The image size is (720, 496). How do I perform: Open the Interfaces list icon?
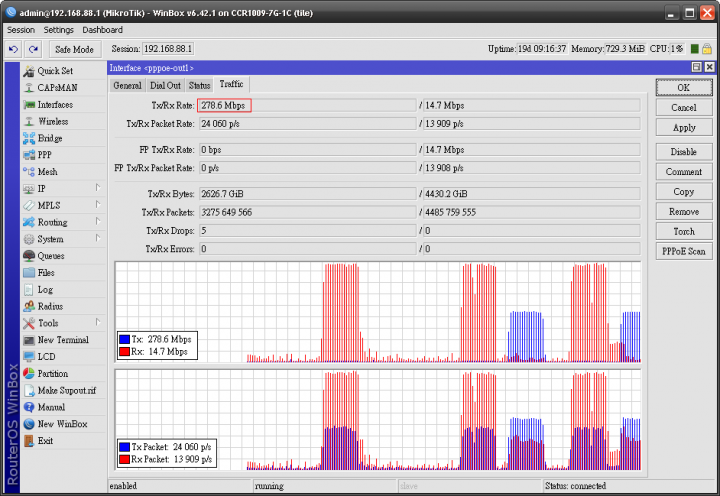click(29, 105)
